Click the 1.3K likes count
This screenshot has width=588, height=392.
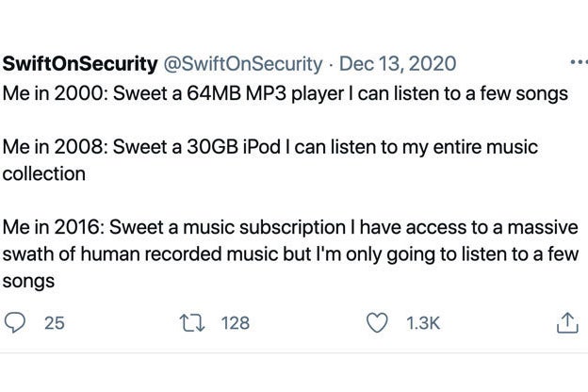click(x=423, y=323)
